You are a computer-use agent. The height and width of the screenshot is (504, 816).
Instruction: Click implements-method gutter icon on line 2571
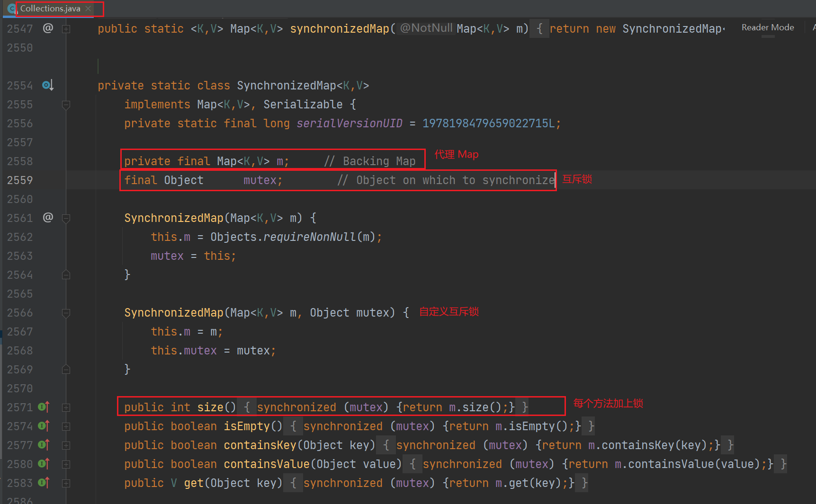(44, 407)
